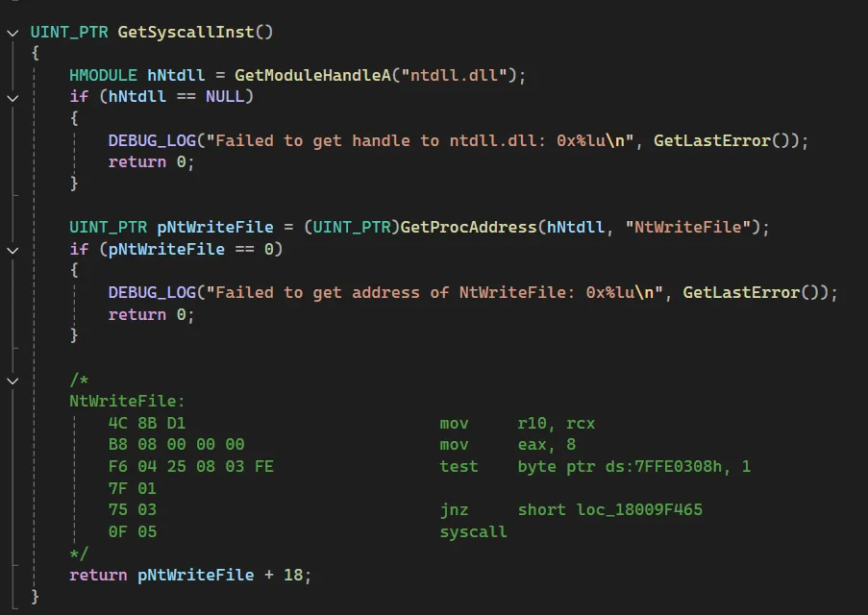Collapse the hNtdll NULL check block
868x615 pixels.
pyautogui.click(x=12, y=97)
